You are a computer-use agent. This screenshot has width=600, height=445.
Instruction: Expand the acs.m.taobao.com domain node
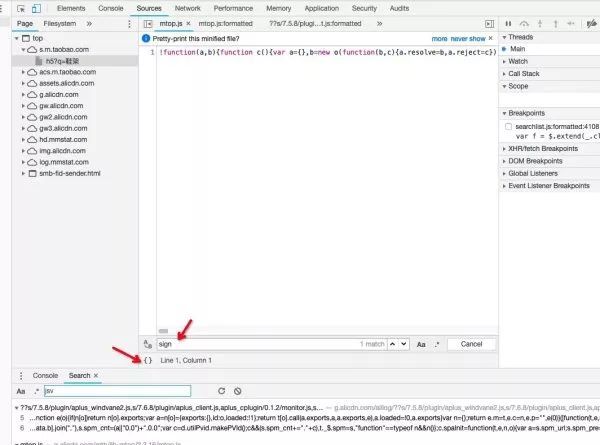(23, 72)
